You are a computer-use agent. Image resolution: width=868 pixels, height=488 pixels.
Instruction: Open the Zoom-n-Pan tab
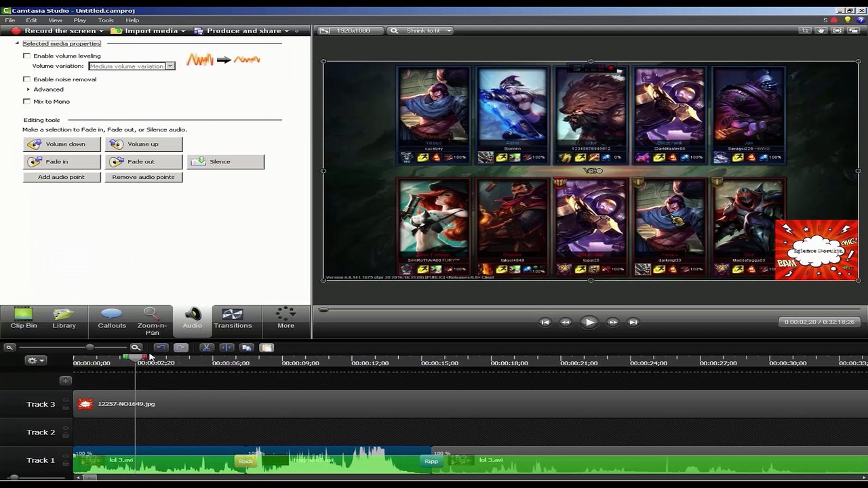click(x=152, y=321)
